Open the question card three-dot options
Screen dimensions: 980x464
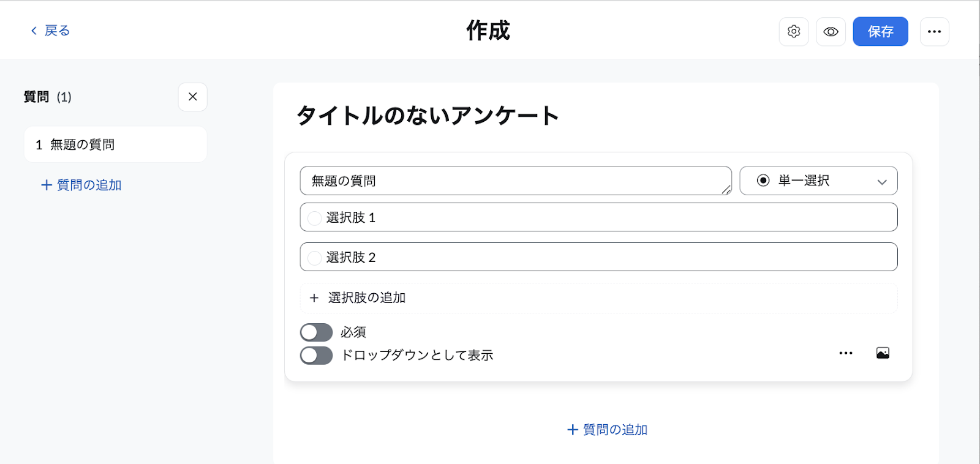846,353
